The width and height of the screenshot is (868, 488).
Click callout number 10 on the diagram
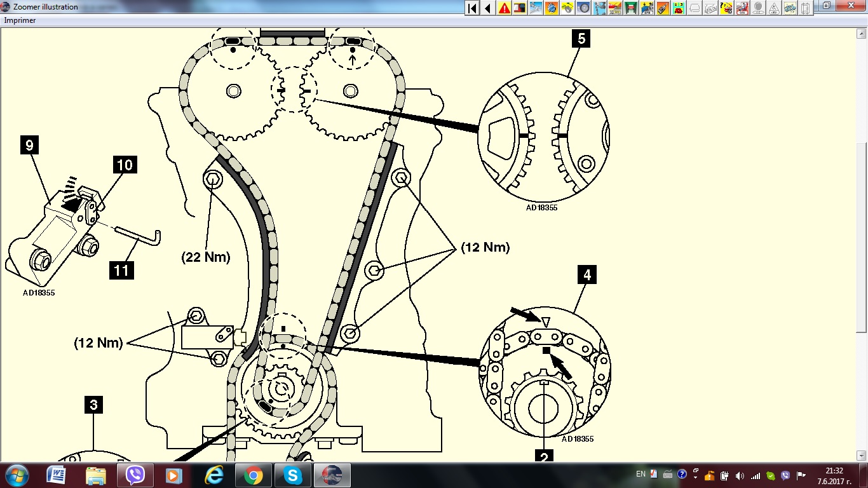(x=125, y=165)
